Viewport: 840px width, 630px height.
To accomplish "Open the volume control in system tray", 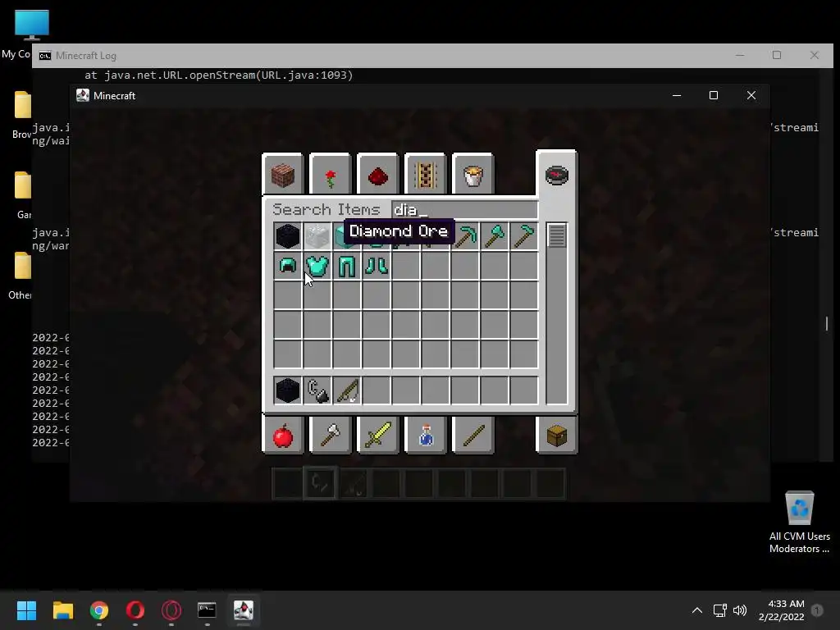I will pos(740,610).
